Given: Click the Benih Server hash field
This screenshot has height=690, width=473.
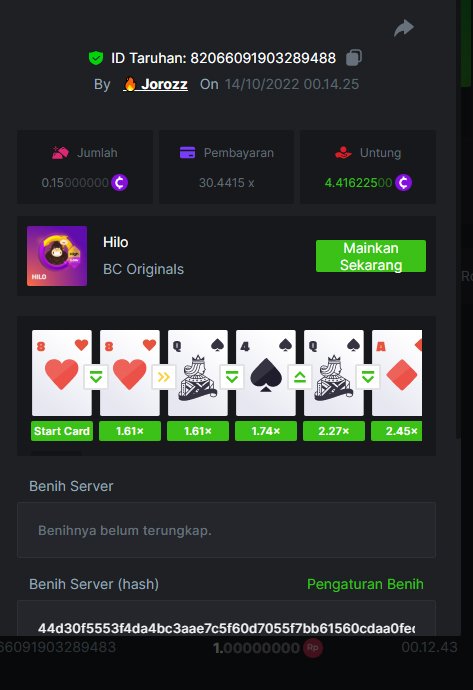Looking at the screenshot, I should point(226,618).
